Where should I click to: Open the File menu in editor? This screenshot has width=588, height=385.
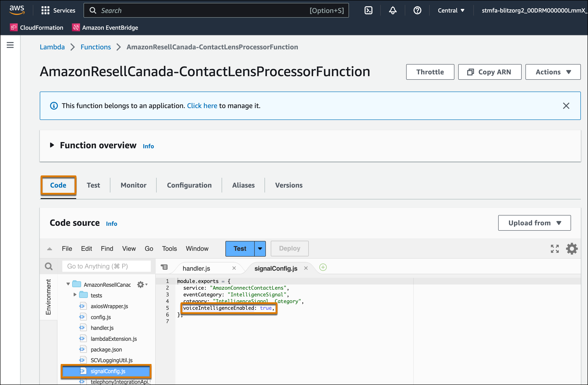point(67,248)
